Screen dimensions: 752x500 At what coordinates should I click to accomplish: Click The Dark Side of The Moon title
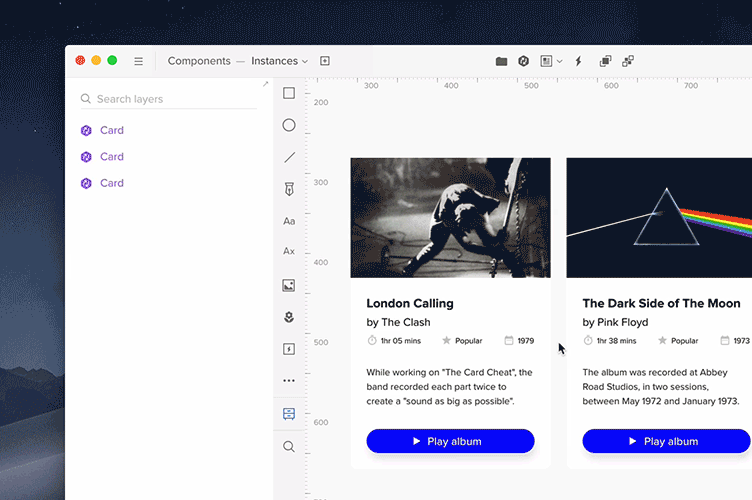pos(661,303)
